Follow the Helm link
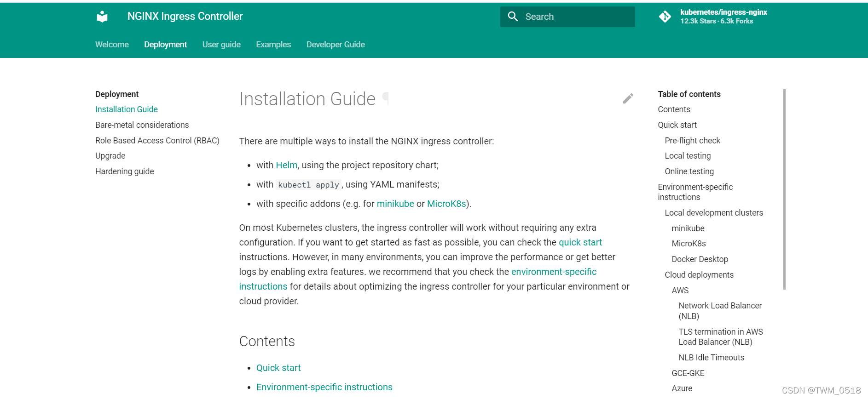This screenshot has height=399, width=868. pyautogui.click(x=287, y=165)
